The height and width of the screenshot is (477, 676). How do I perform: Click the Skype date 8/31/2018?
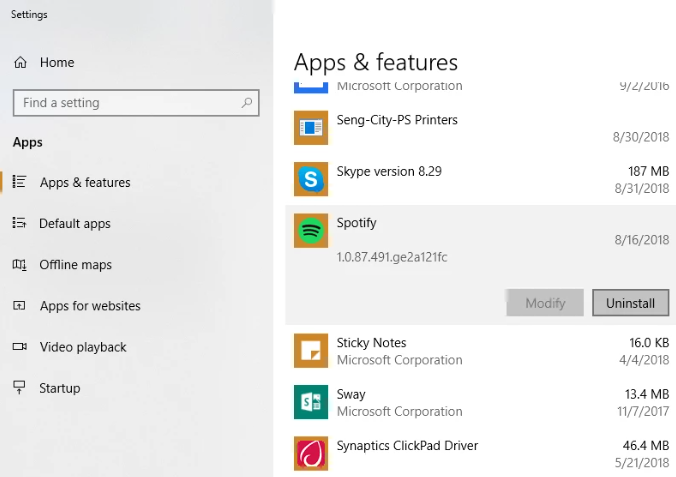pyautogui.click(x=642, y=188)
